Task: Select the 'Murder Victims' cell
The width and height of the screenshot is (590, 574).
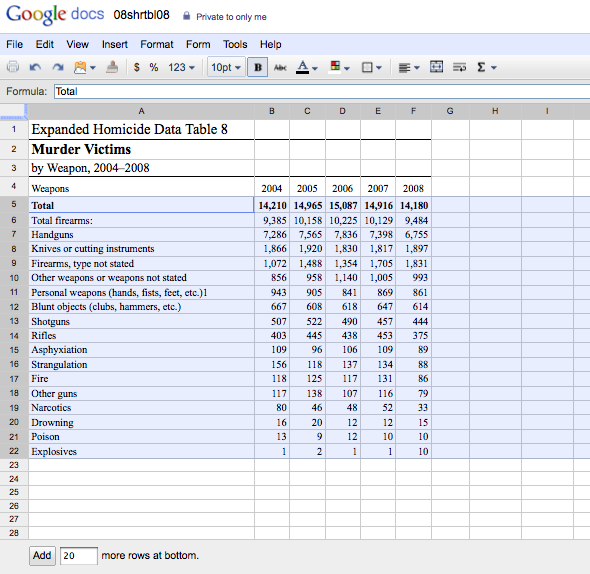Action: click(141, 149)
